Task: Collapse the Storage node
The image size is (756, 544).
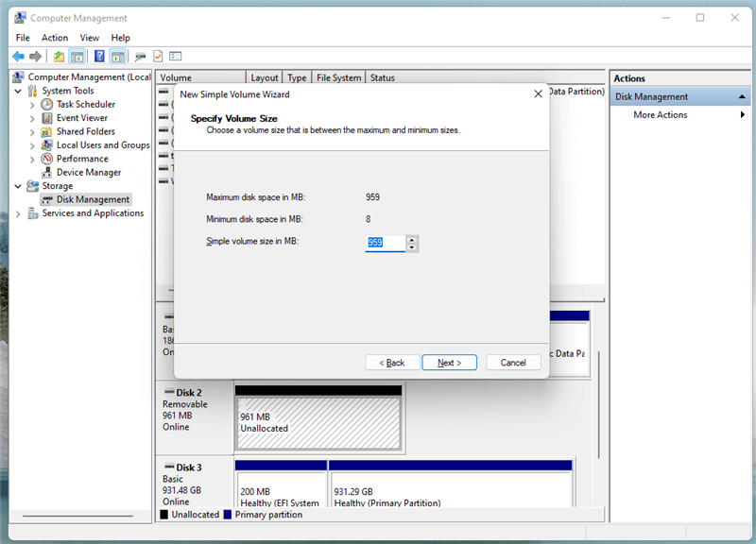Action: [x=17, y=185]
